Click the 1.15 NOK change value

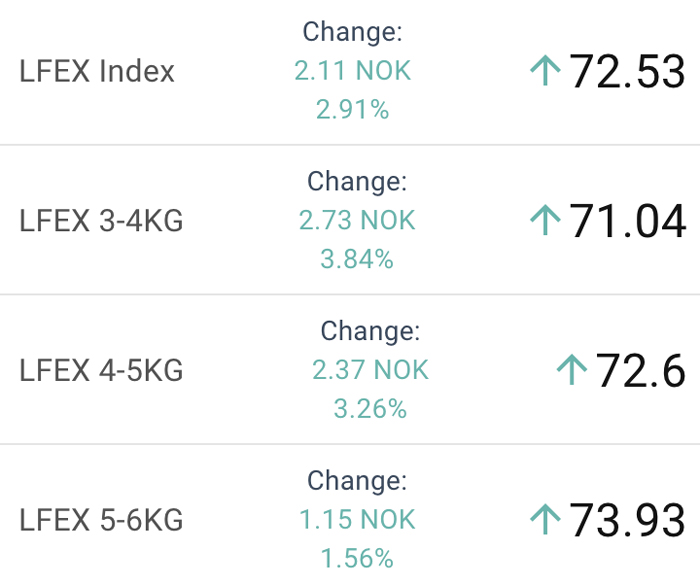tap(357, 519)
